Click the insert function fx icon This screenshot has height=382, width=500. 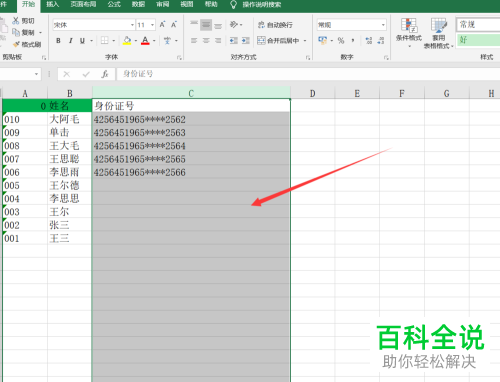pyautogui.click(x=105, y=74)
